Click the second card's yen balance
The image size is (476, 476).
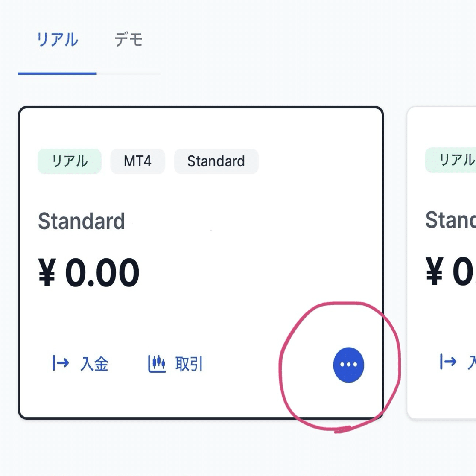coord(451,272)
